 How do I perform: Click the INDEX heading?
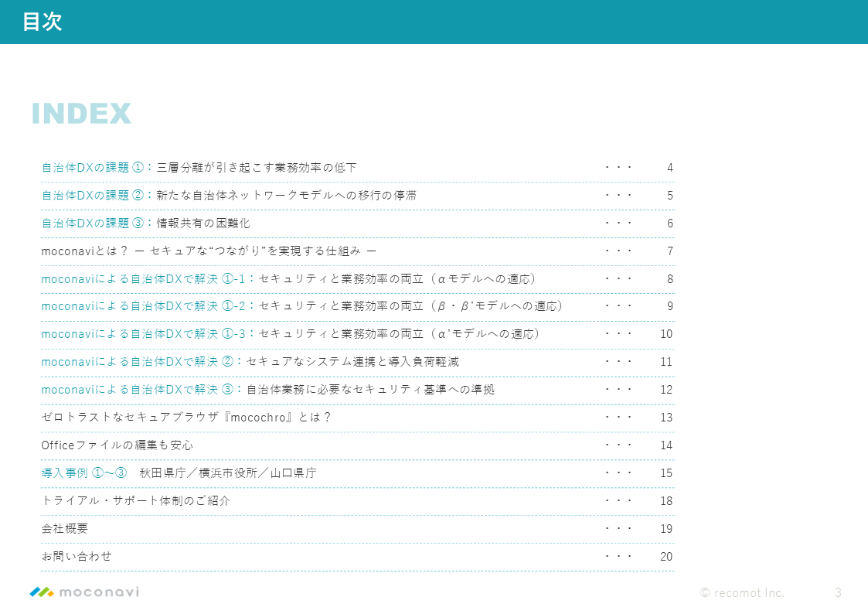pyautogui.click(x=81, y=114)
